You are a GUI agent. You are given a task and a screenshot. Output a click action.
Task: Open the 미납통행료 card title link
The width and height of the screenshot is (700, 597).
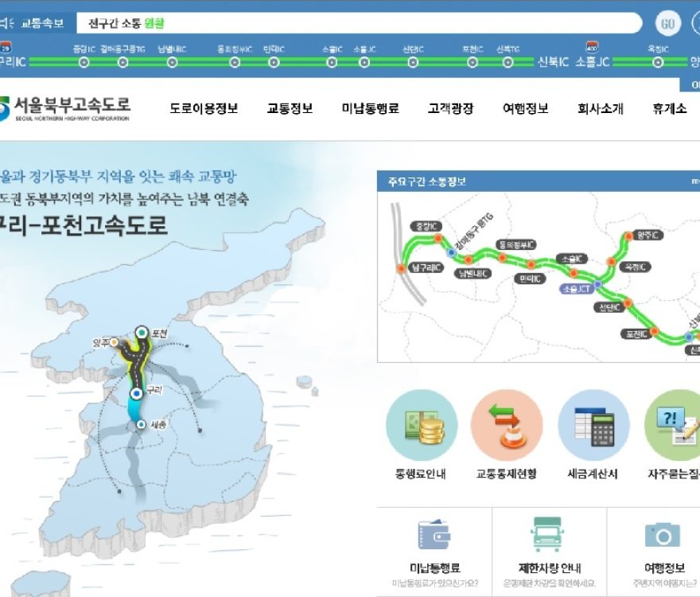[435, 568]
